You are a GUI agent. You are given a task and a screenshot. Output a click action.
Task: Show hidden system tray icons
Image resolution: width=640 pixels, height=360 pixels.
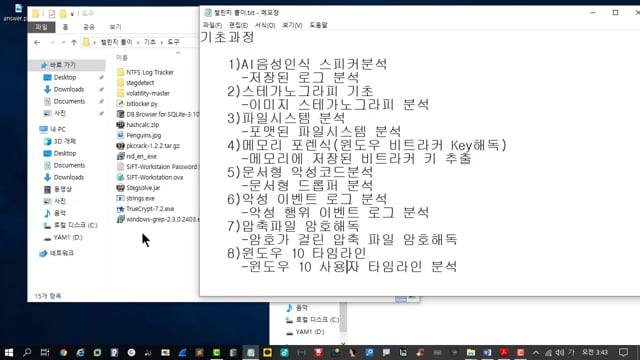pyautogui.click(x=536, y=352)
